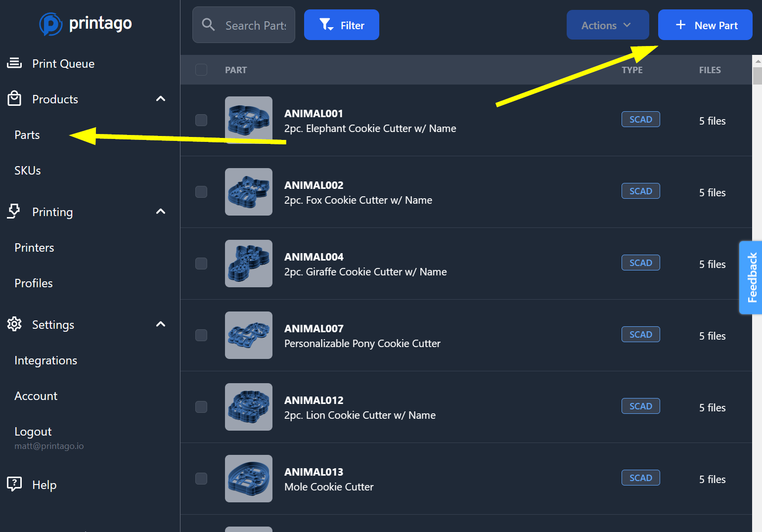Collapse the Printing section chevron
The height and width of the screenshot is (532, 762).
pos(161,212)
